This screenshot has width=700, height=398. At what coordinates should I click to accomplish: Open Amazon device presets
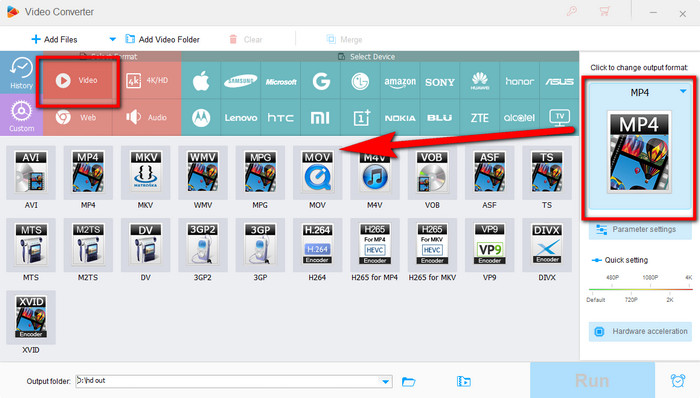click(x=400, y=81)
